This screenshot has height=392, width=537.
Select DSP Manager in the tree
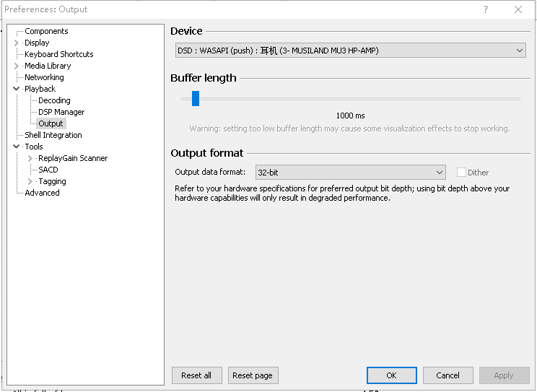click(x=61, y=112)
